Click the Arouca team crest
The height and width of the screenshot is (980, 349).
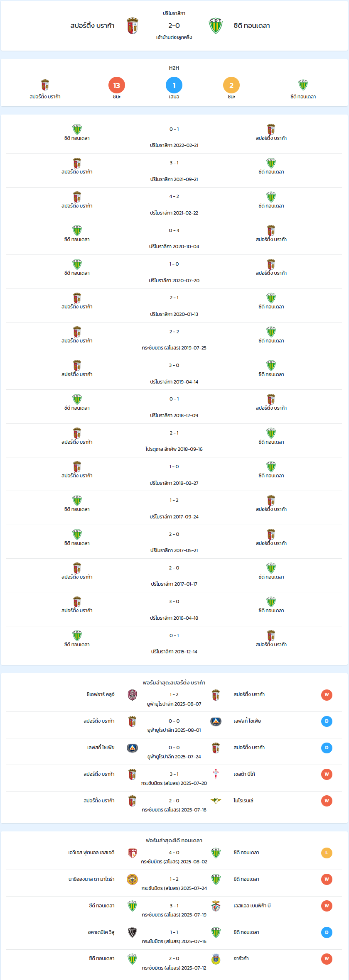click(216, 959)
